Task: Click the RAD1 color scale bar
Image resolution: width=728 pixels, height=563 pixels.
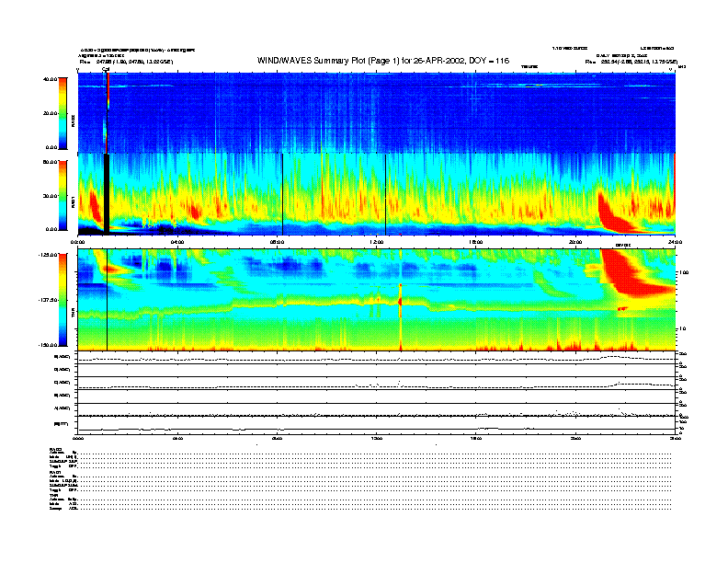Action: coord(63,196)
